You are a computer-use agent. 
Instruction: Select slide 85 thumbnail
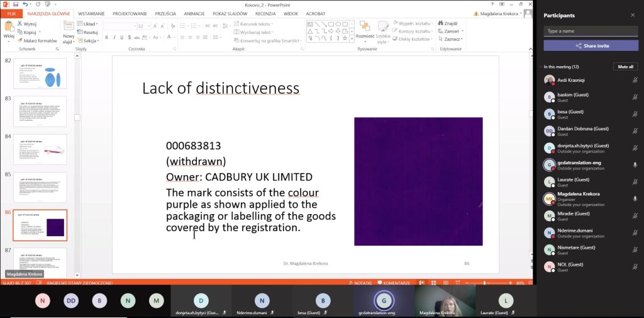coord(40,187)
